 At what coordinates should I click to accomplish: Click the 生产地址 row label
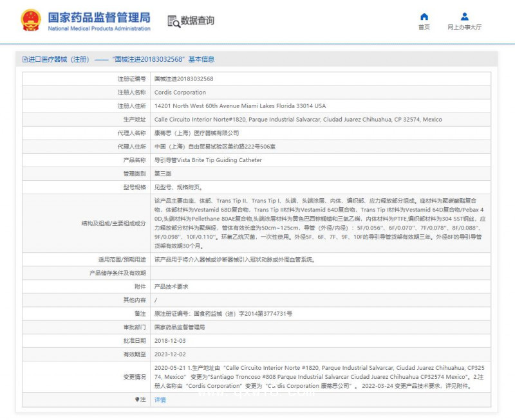tap(135, 120)
